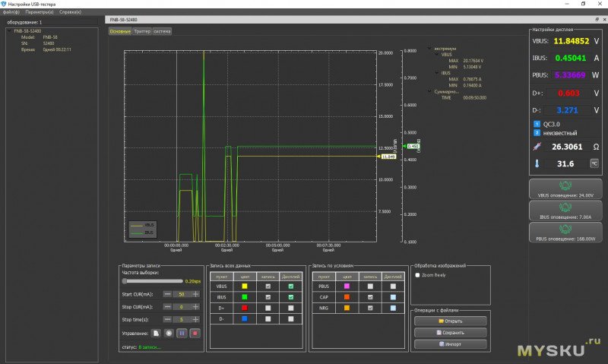Increase Start CUR value with plus stepper

pyautogui.click(x=195, y=293)
